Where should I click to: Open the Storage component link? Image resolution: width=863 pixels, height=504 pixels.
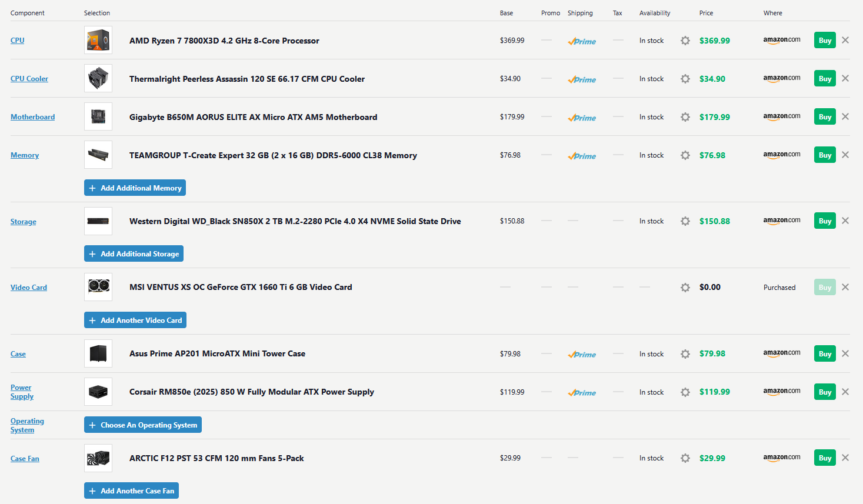pos(23,222)
